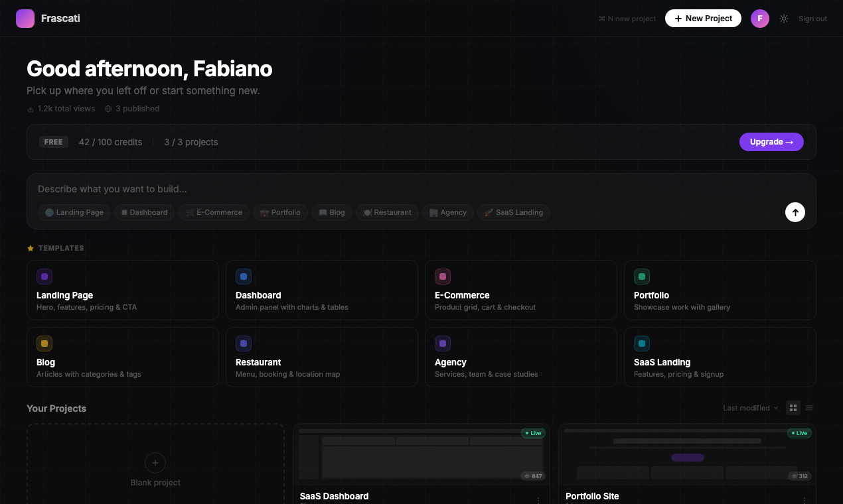This screenshot has width=843, height=504.
Task: Select 'Showcase work with gallery' text
Action: [x=682, y=307]
